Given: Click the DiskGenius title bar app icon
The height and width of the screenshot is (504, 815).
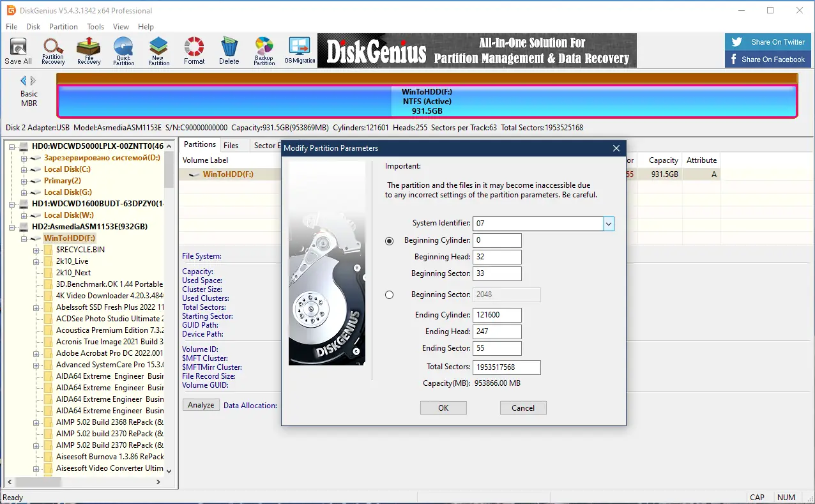Looking at the screenshot, I should click(x=10, y=10).
